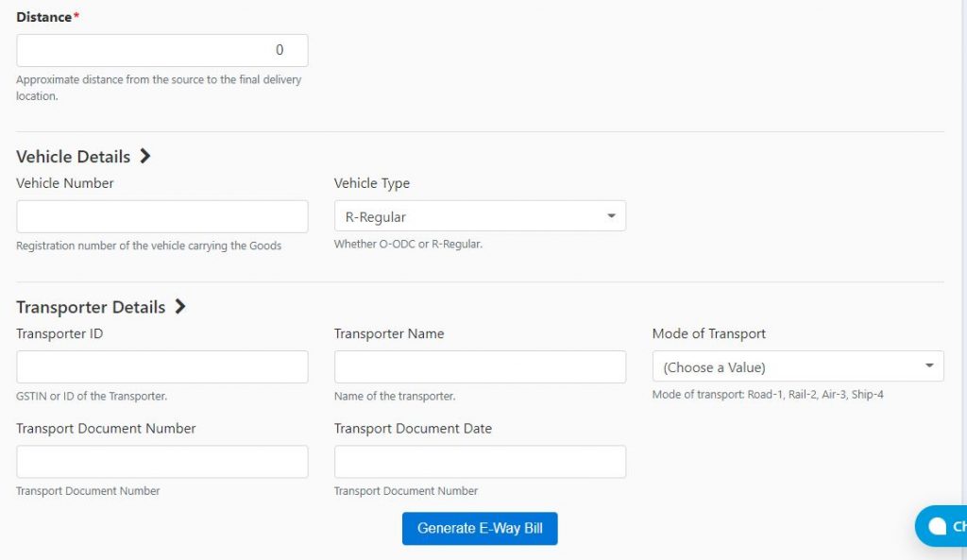The height and width of the screenshot is (560, 967).
Task: Focus the Distance input showing 0
Action: point(161,49)
